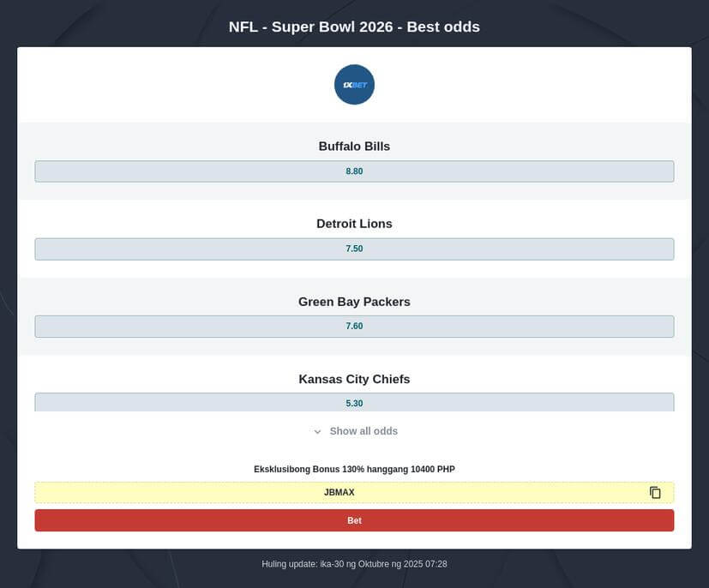
Task: Click the NFL Super Bowl 2026 heading
Action: click(354, 27)
